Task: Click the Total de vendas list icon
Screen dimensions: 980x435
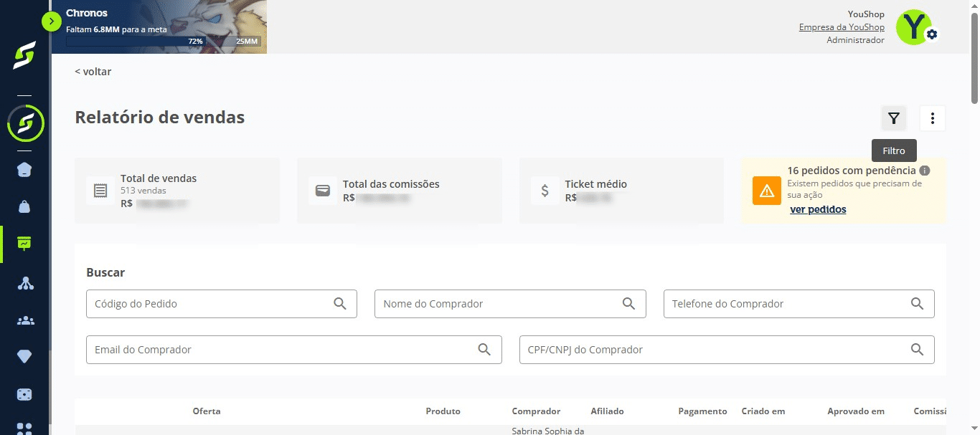Action: coord(100,191)
